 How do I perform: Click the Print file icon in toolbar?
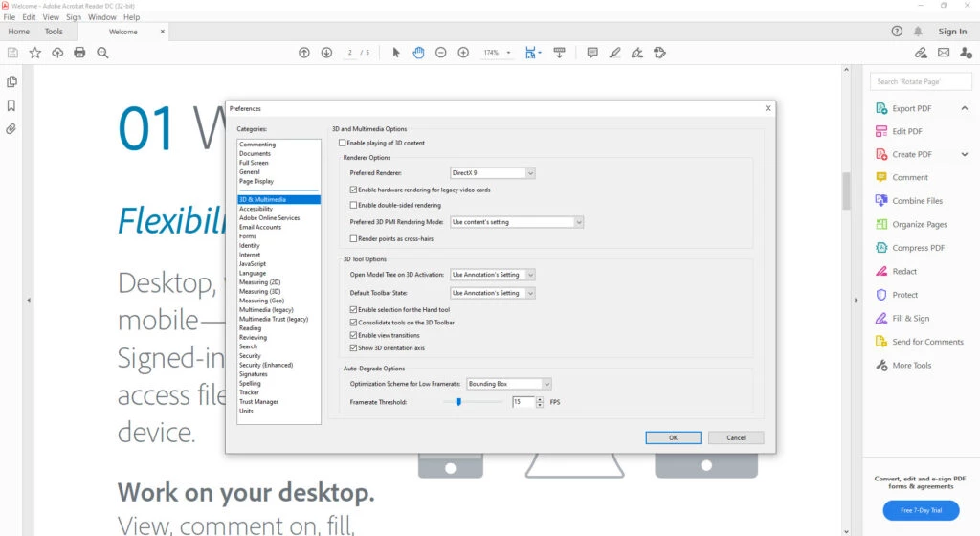pyautogui.click(x=79, y=53)
